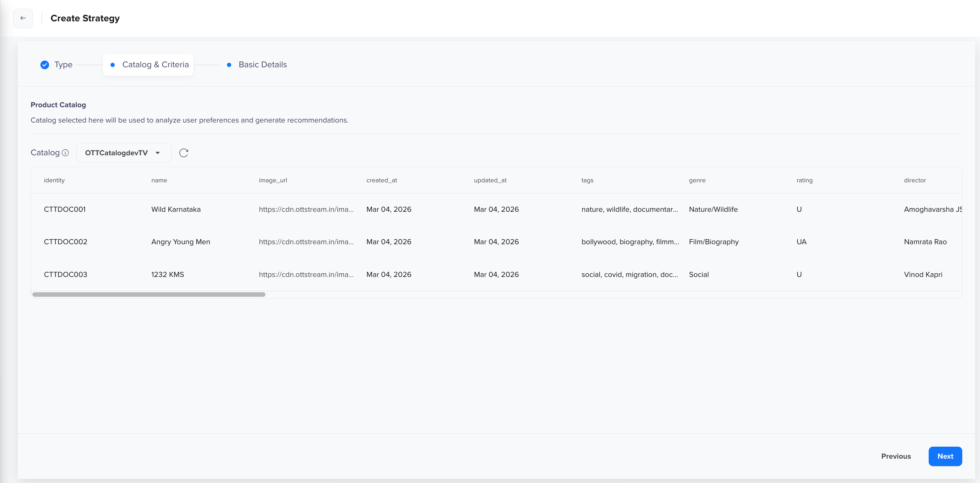This screenshot has height=483, width=980.
Task: Click the updated_at date for CTTDOC003
Action: [496, 275]
